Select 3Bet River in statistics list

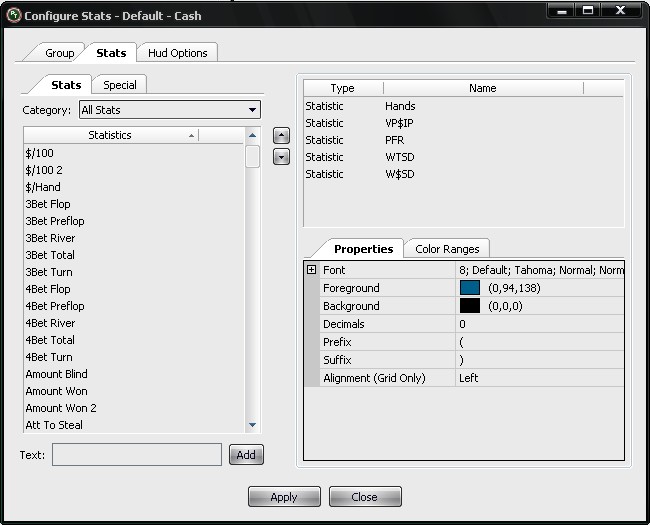coord(134,238)
